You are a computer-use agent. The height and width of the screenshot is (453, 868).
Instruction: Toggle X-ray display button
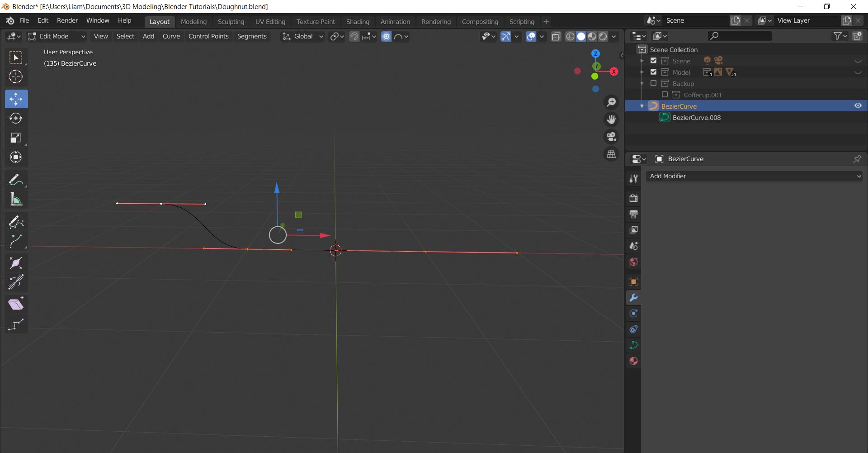tap(556, 36)
